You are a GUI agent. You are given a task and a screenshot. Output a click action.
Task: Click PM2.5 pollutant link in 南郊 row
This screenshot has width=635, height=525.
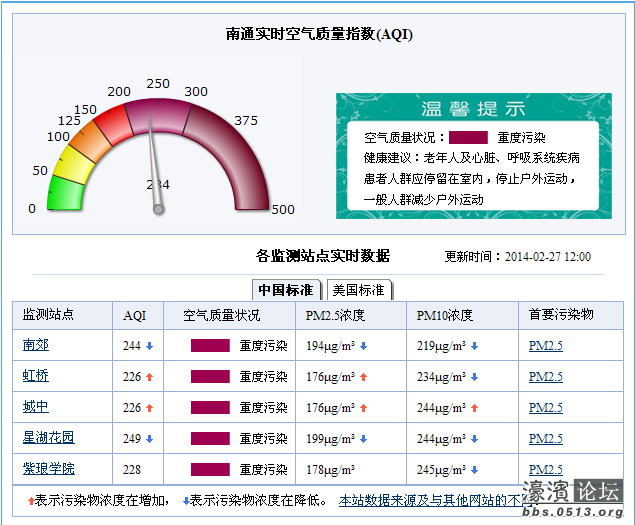(x=546, y=346)
